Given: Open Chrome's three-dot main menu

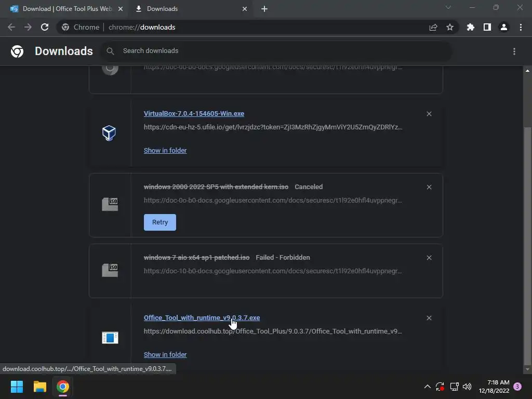Looking at the screenshot, I should pyautogui.click(x=521, y=27).
